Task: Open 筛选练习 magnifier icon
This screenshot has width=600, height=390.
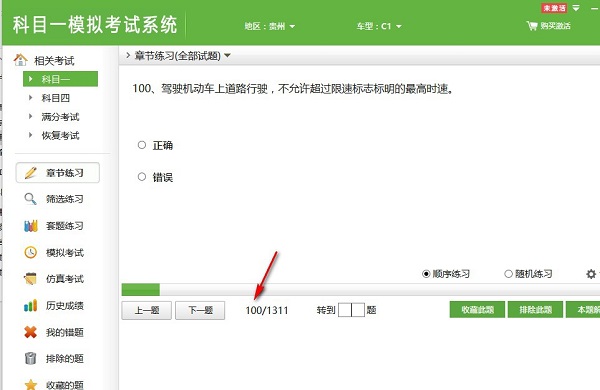Action: coord(30,199)
